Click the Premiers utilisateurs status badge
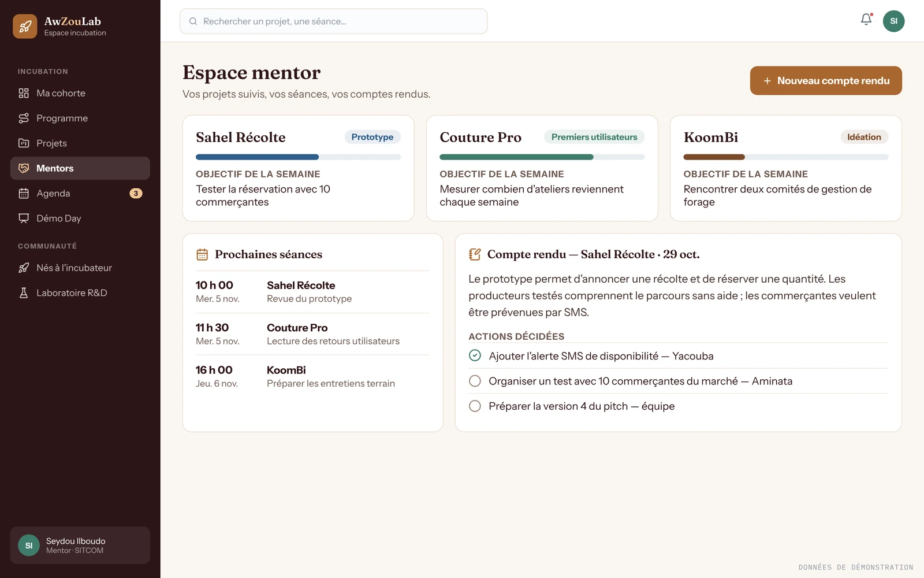The height and width of the screenshot is (578, 924). [x=594, y=137]
